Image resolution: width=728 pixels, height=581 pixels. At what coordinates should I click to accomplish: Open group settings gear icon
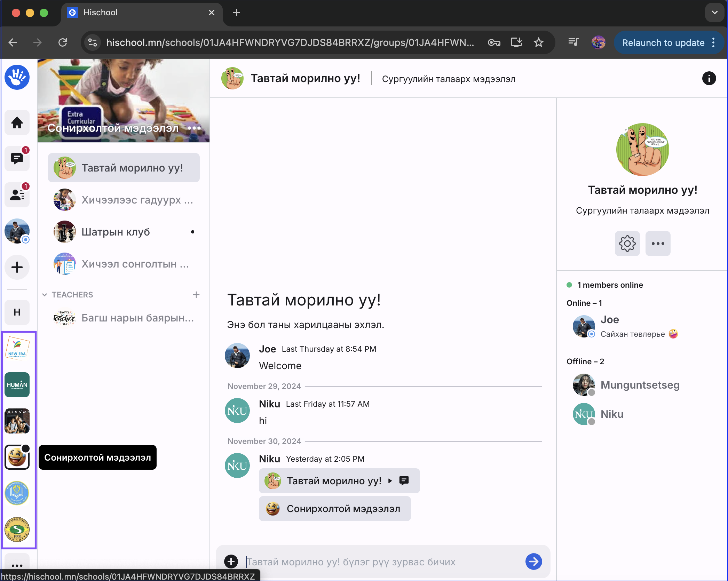627,244
